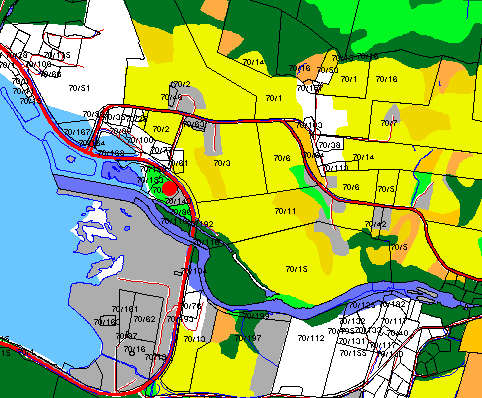Select the 70/42 parcel label
The width and height of the screenshot is (482, 398).
click(376, 224)
